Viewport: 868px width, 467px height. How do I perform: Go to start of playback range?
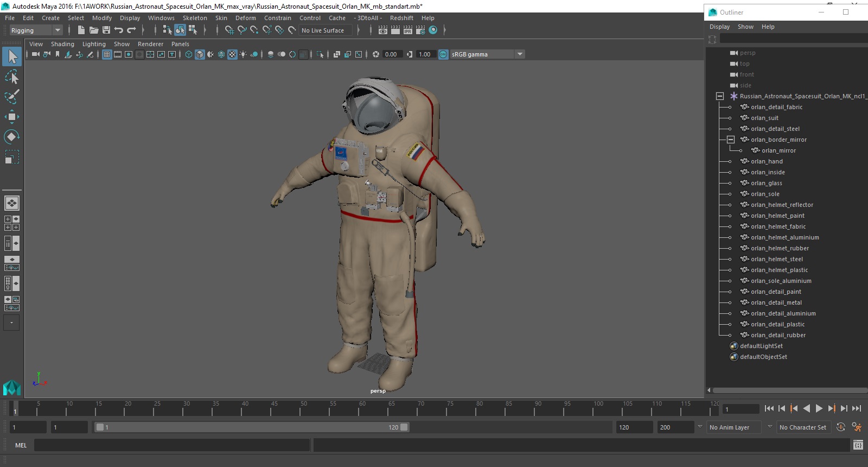769,408
